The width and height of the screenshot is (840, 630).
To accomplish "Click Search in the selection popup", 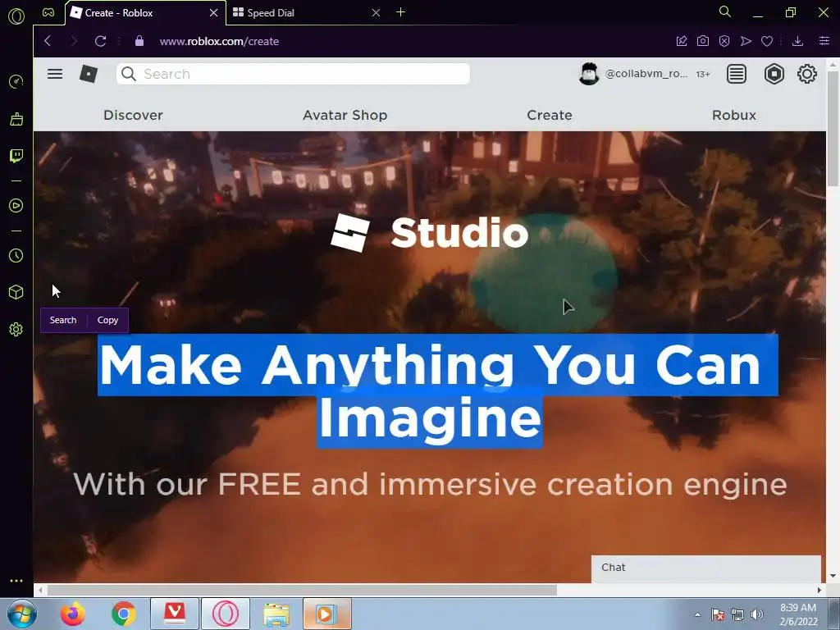I will [63, 320].
